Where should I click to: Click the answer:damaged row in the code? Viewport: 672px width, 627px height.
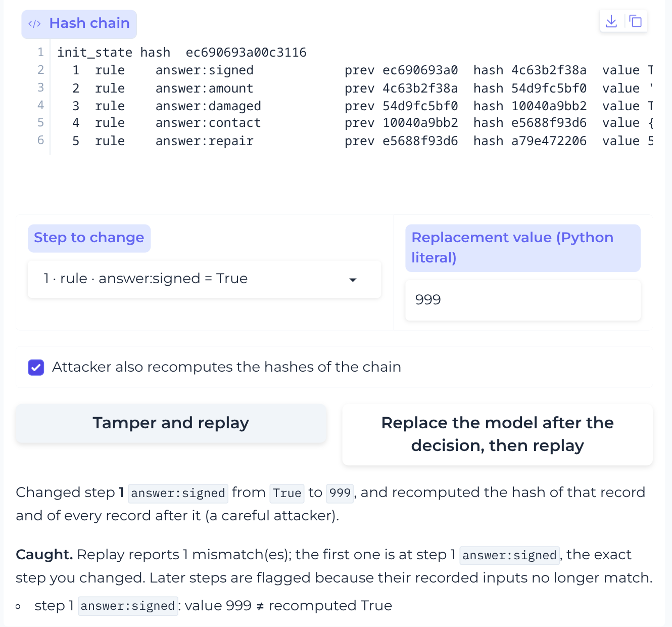pos(354,106)
